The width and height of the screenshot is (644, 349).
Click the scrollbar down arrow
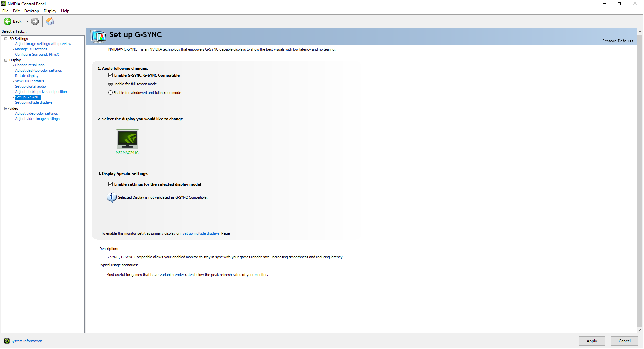(x=640, y=330)
